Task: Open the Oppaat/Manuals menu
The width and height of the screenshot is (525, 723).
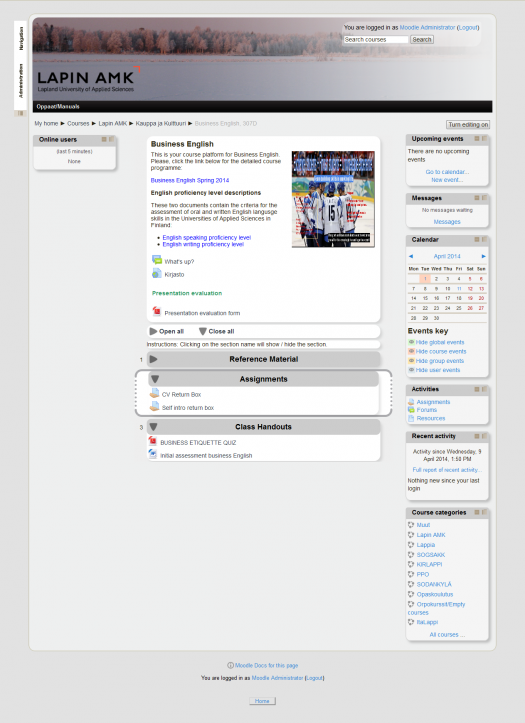Action: pyautogui.click(x=58, y=107)
